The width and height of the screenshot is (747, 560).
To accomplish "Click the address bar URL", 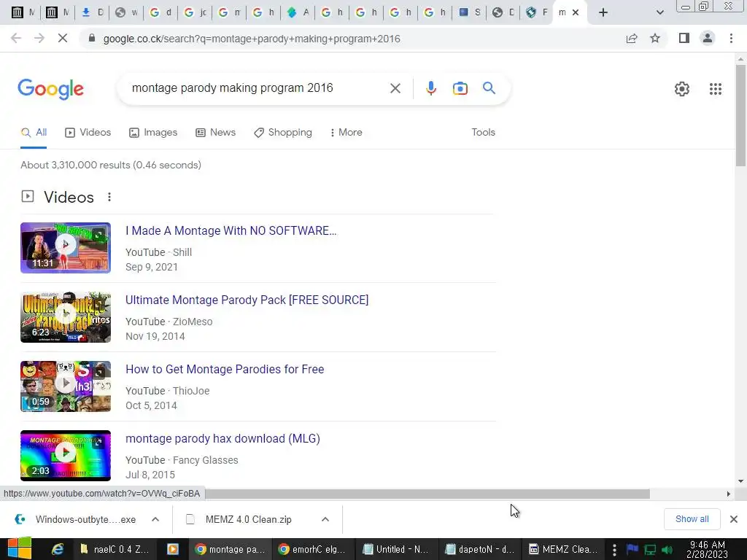I will [252, 39].
